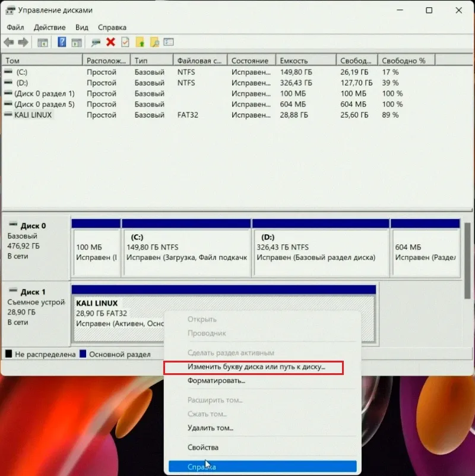475x476 pixels.
Task: Select the Диск 0 Базовый 476,92 ГБ label
Action: pos(36,248)
